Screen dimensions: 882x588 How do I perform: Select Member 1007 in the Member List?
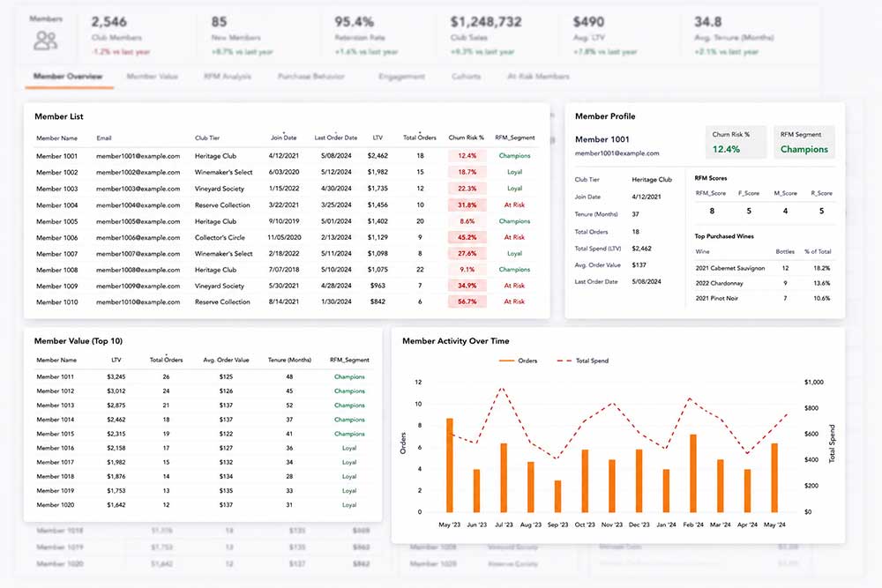click(56, 254)
